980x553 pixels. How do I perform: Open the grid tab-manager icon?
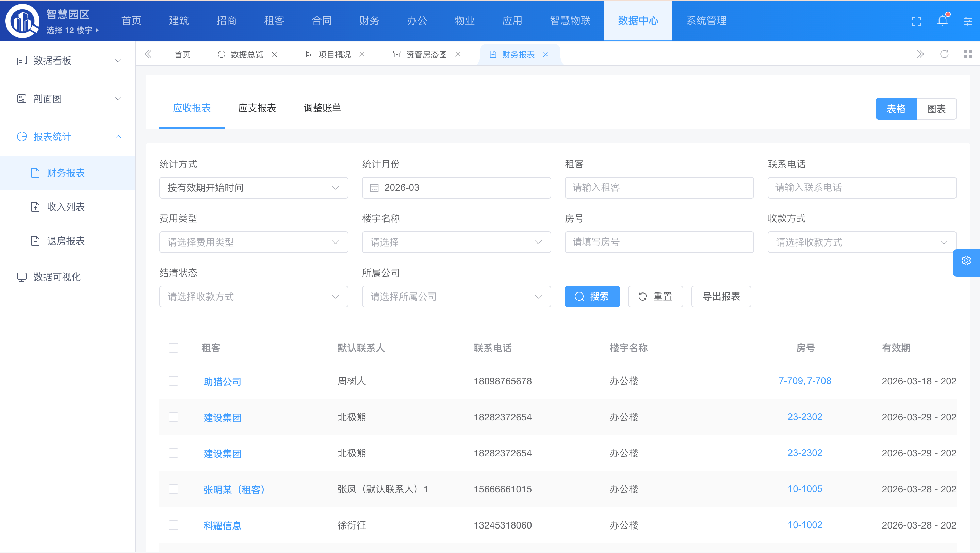click(967, 54)
